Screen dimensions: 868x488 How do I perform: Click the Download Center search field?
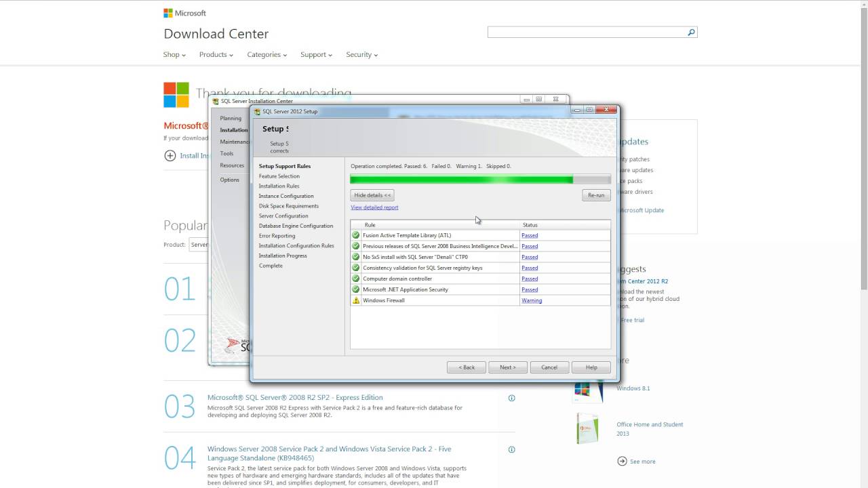pos(587,32)
